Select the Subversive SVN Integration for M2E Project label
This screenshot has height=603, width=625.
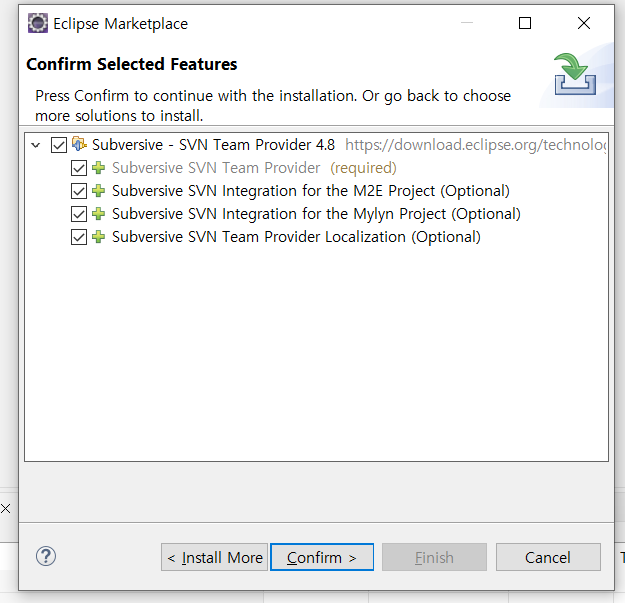(x=311, y=191)
